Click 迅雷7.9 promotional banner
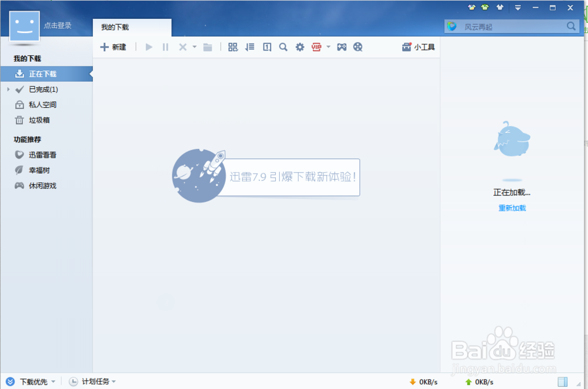The width and height of the screenshot is (588, 389). tap(266, 176)
